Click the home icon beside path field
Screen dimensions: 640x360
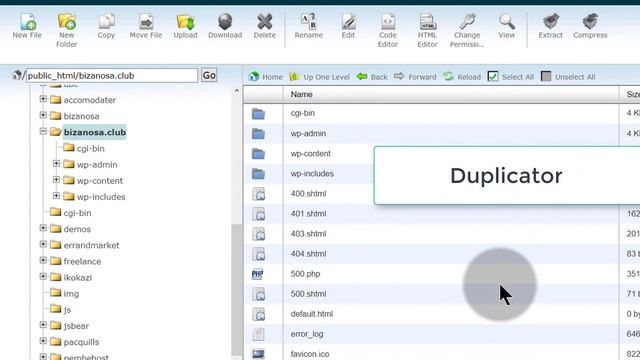coord(17,75)
